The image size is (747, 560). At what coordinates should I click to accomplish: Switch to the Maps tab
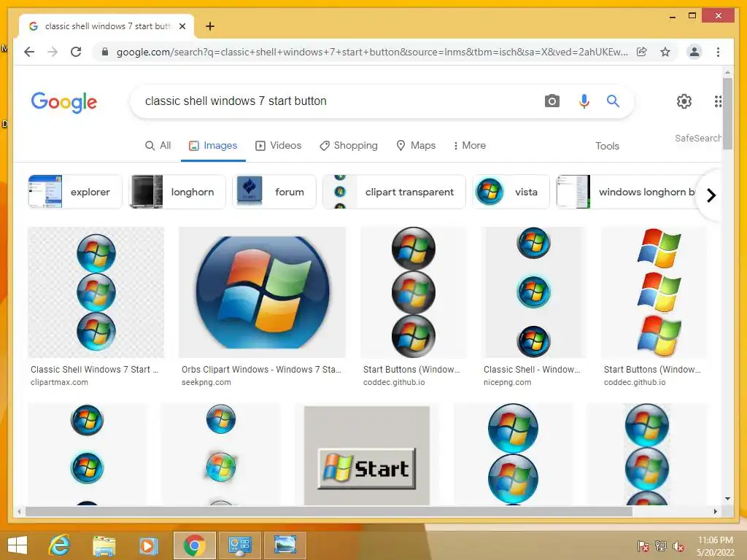(x=416, y=145)
